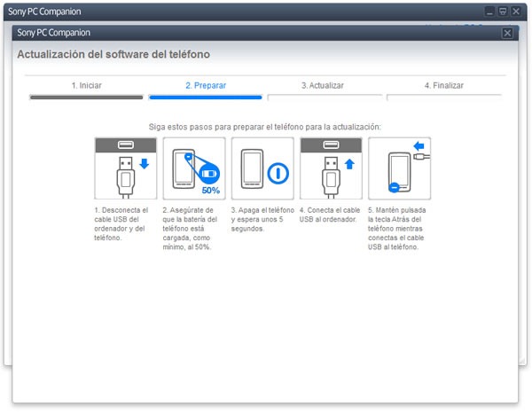532x414 pixels.
Task: Close the outer Sony PC Companion window
Action: (516, 12)
